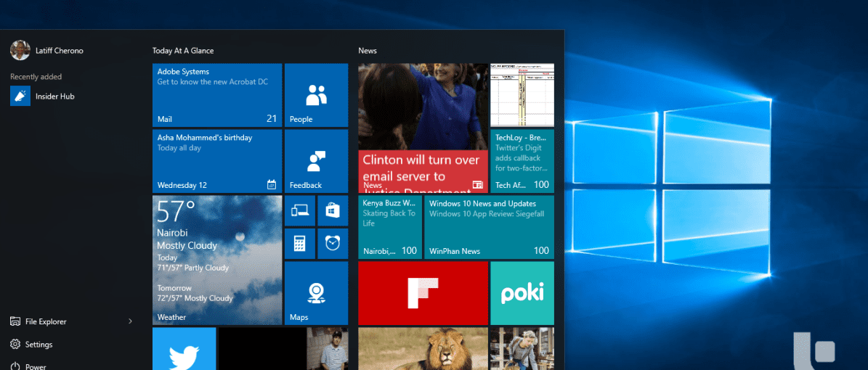
Task: Open Settings from the Start menu
Action: point(31,344)
